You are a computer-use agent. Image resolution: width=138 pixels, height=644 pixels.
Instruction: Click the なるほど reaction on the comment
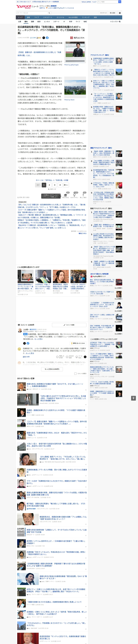click(70, 357)
